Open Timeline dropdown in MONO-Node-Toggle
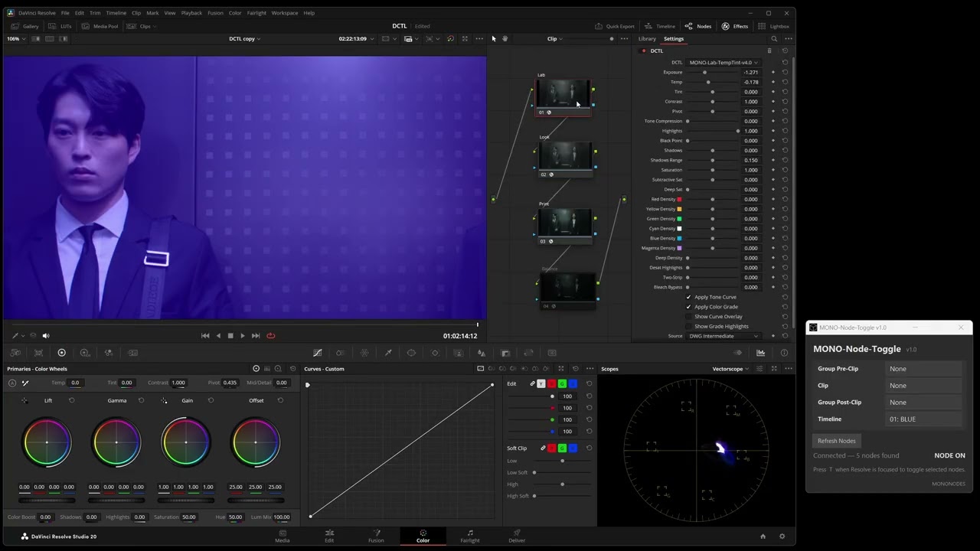 (x=925, y=419)
